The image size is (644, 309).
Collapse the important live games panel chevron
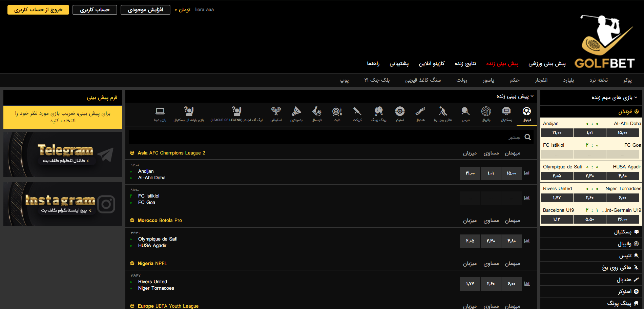(x=636, y=98)
